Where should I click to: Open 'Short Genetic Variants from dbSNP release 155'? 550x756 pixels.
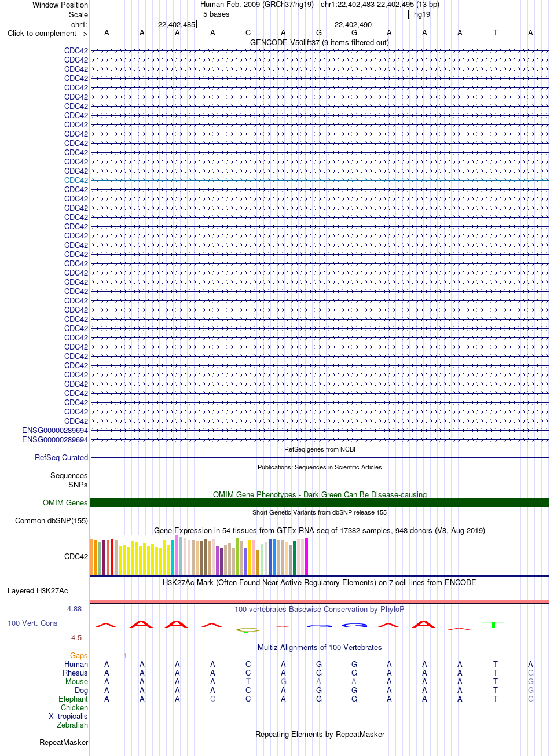click(320, 512)
